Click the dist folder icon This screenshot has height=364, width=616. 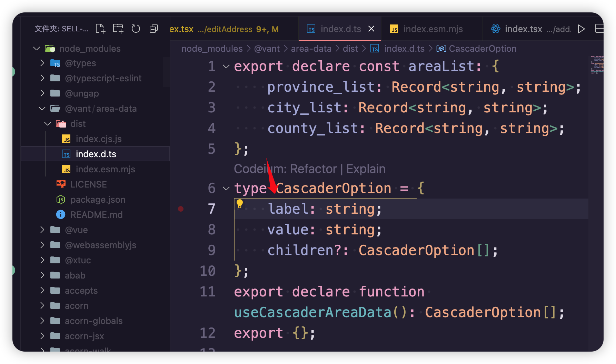(x=61, y=124)
